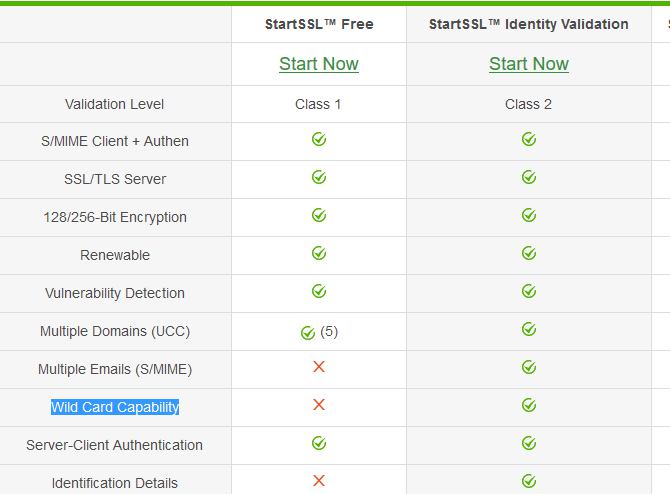Click Identity Validation Multiple Emails checkmark
Viewport: 670px width, 494px height.
click(x=529, y=368)
